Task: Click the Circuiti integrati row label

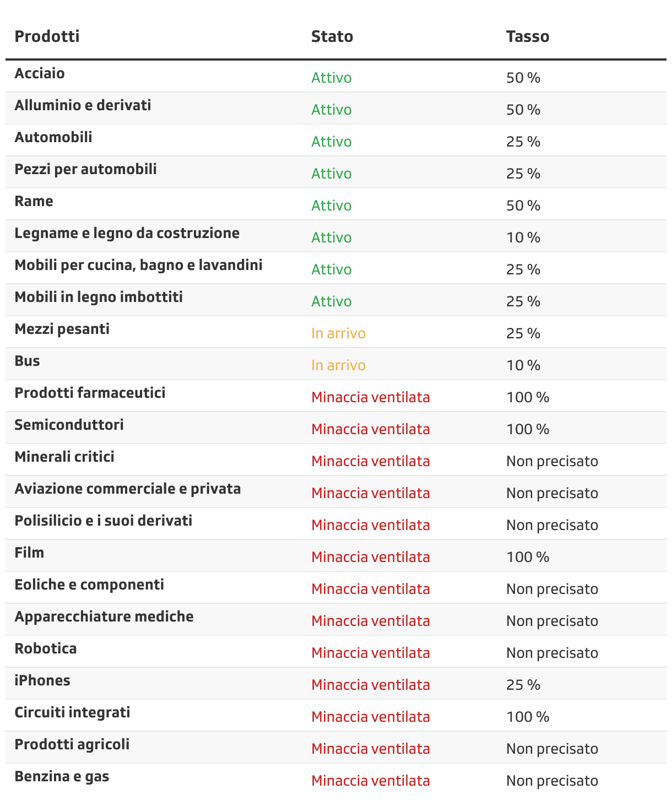Action: click(x=72, y=712)
